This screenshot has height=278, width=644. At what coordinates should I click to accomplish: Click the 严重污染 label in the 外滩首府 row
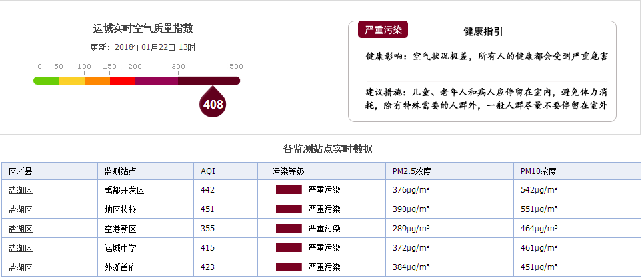[x=325, y=268]
